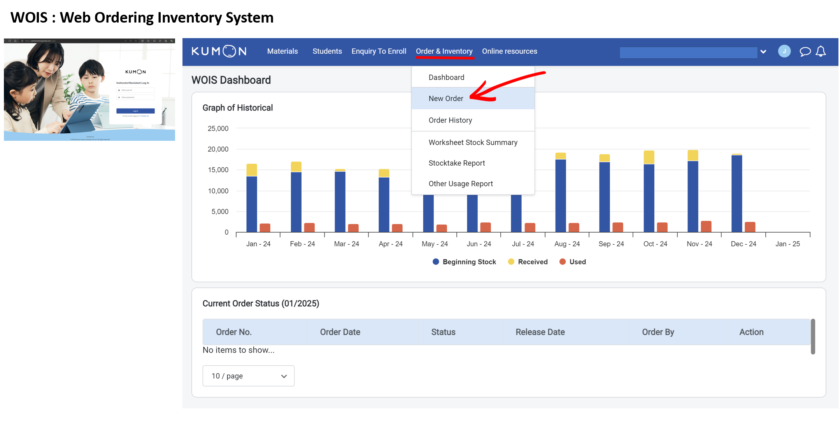This screenshot has height=443, width=840.
Task: Choose Order History menu entry
Action: 450,120
